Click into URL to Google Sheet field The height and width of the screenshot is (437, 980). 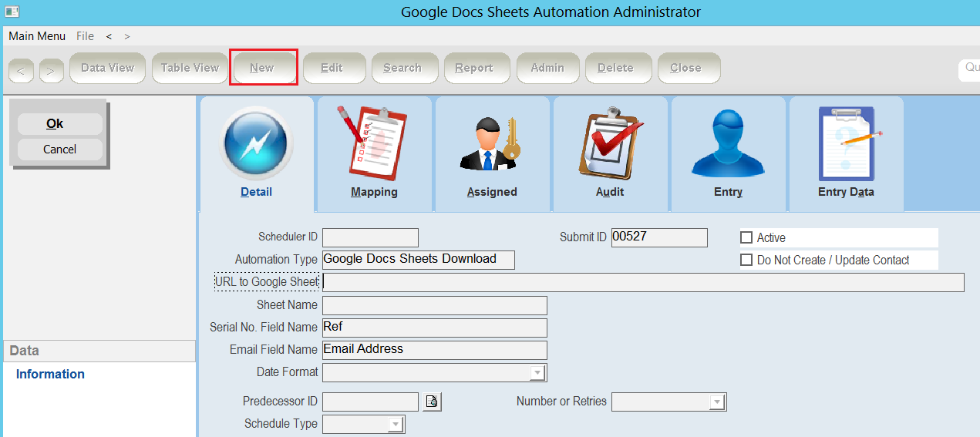coord(643,282)
